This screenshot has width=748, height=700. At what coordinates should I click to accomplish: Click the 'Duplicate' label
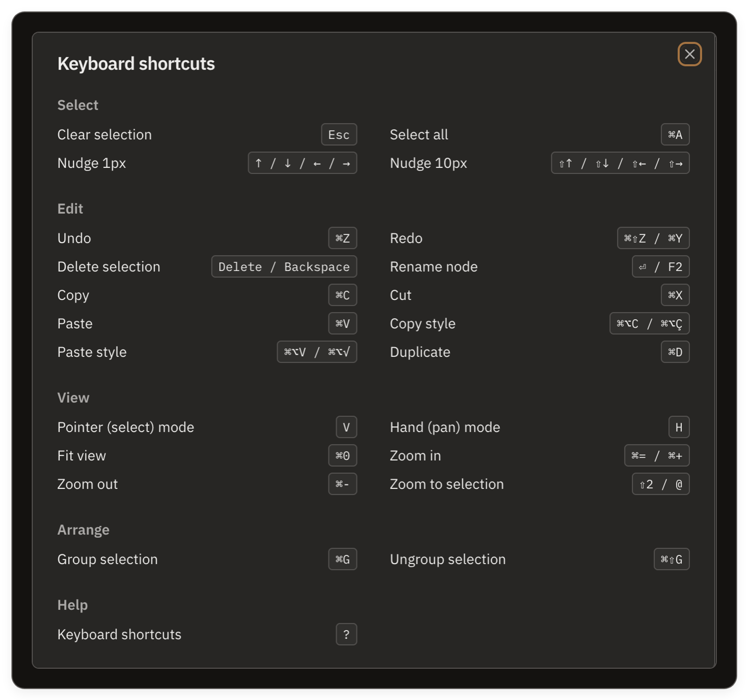pyautogui.click(x=420, y=352)
